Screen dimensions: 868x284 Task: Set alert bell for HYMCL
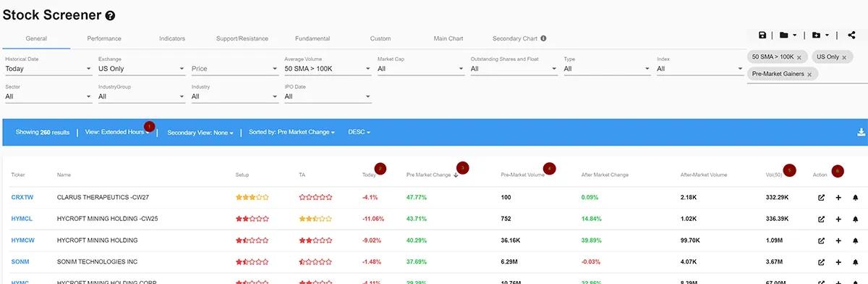pyautogui.click(x=855, y=218)
